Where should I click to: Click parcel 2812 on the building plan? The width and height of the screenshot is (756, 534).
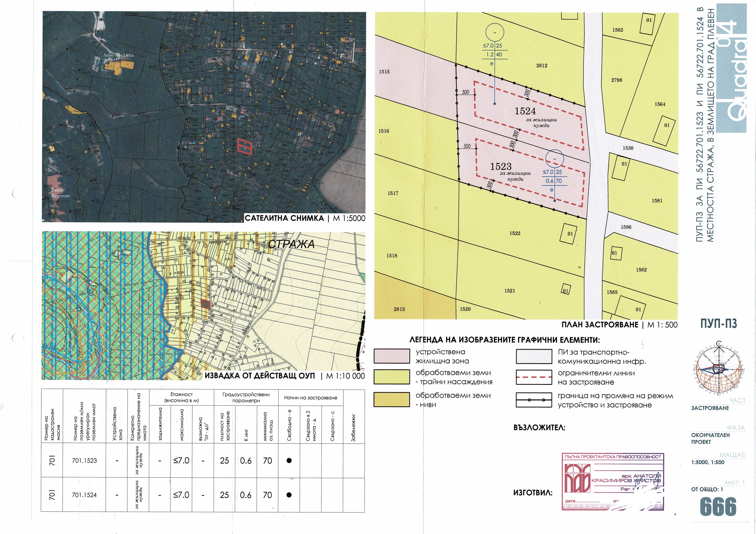coord(542,65)
